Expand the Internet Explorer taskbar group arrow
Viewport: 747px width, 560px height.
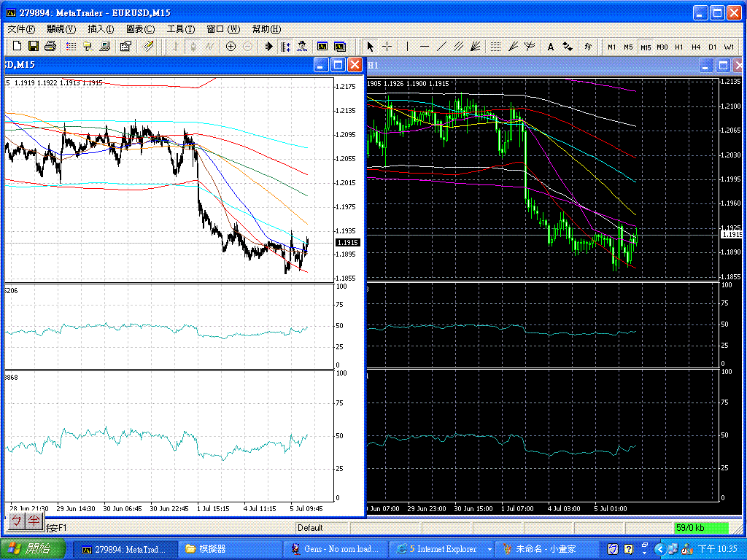488,550
